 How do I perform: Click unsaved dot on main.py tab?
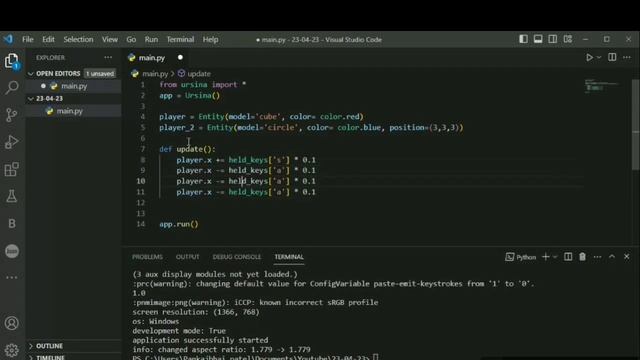[180, 58]
